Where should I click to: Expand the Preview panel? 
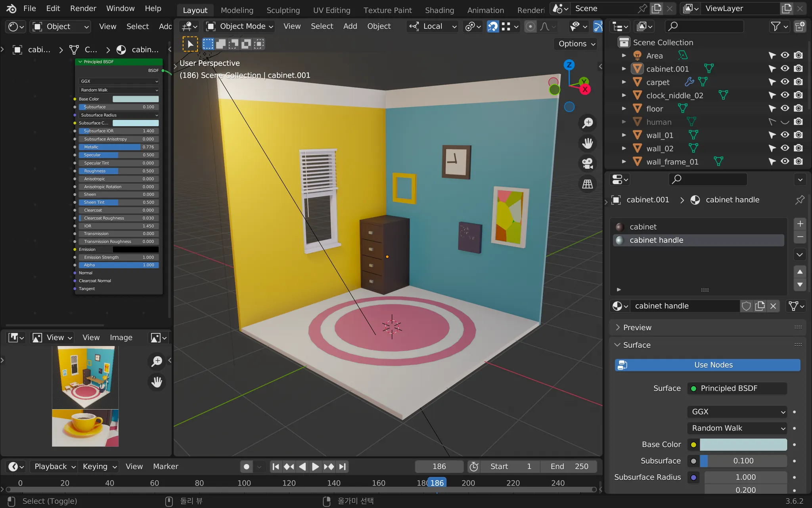(637, 327)
